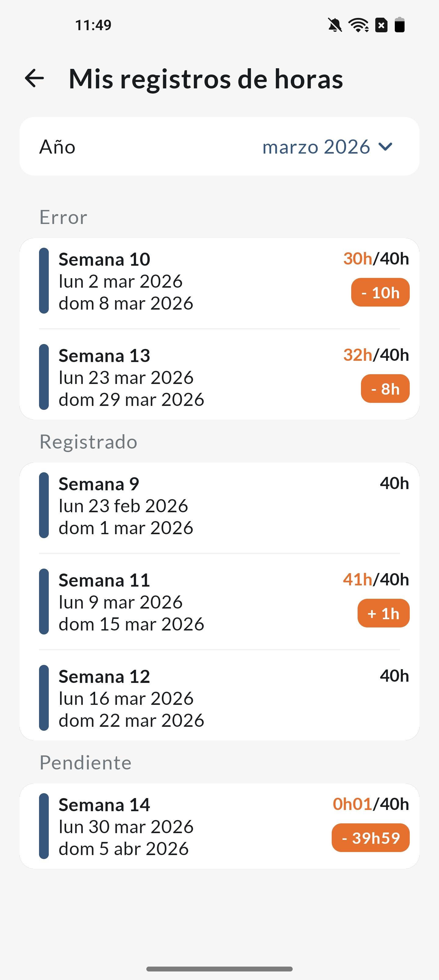Open Semana 10 timesheet entry
The height and width of the screenshot is (980, 439).
click(126, 281)
